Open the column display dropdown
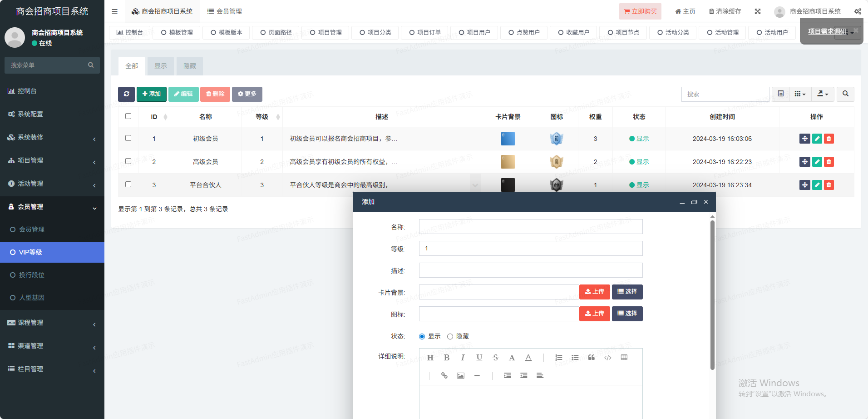Viewport: 868px width, 419px height. click(x=800, y=94)
